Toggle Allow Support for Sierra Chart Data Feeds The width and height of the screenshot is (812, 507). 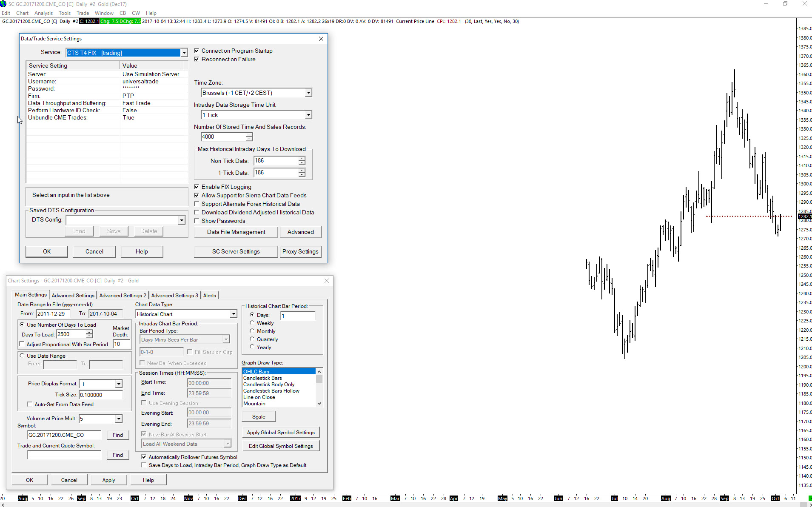click(197, 195)
